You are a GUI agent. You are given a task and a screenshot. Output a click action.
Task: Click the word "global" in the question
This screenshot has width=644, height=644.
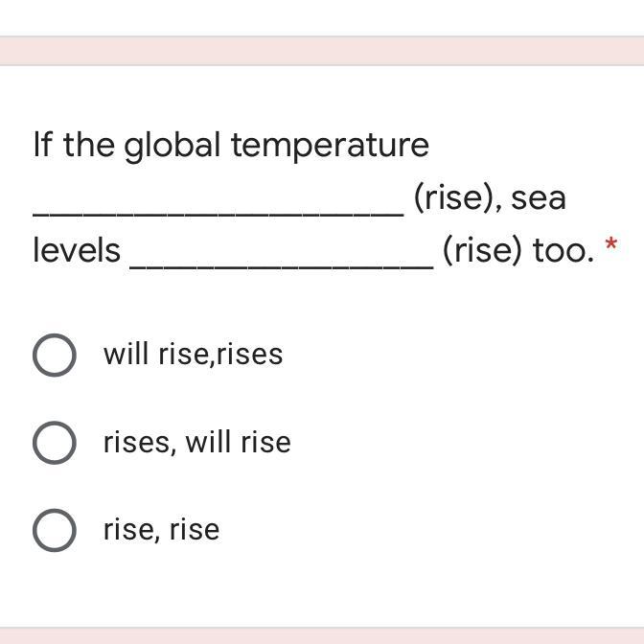(x=172, y=147)
